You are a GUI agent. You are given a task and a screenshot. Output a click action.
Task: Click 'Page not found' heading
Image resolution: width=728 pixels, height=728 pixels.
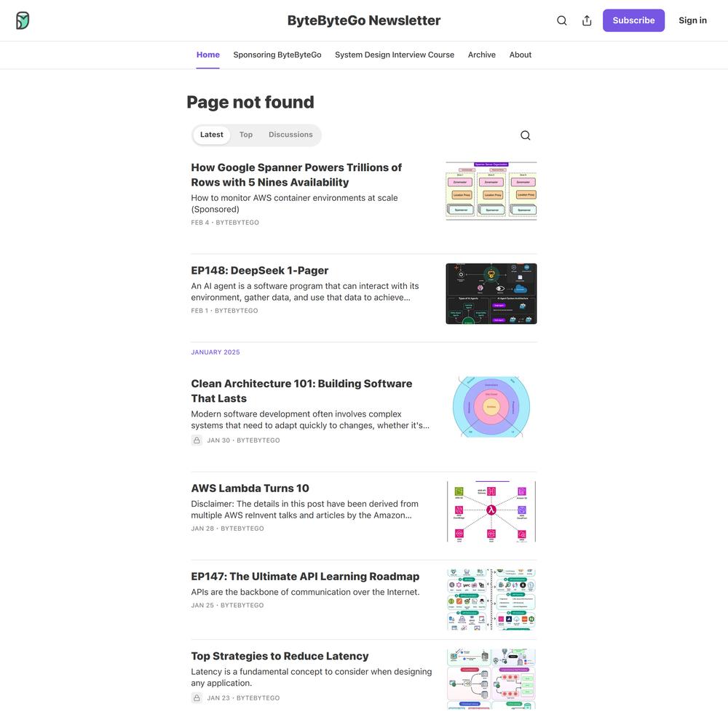point(250,102)
